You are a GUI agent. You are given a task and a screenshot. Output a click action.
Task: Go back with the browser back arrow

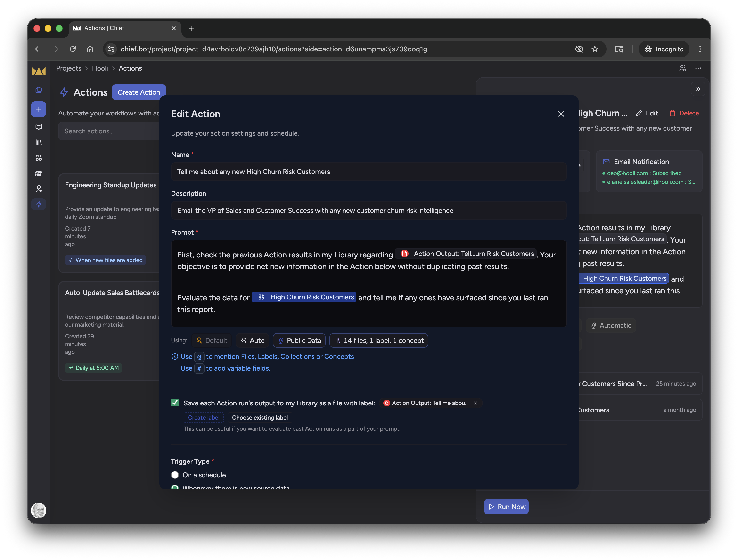click(x=38, y=49)
